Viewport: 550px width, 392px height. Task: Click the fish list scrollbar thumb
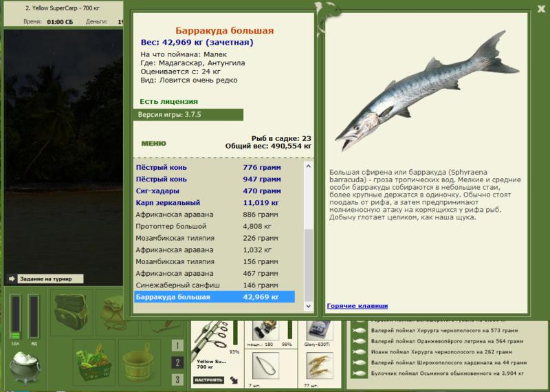pos(308,265)
